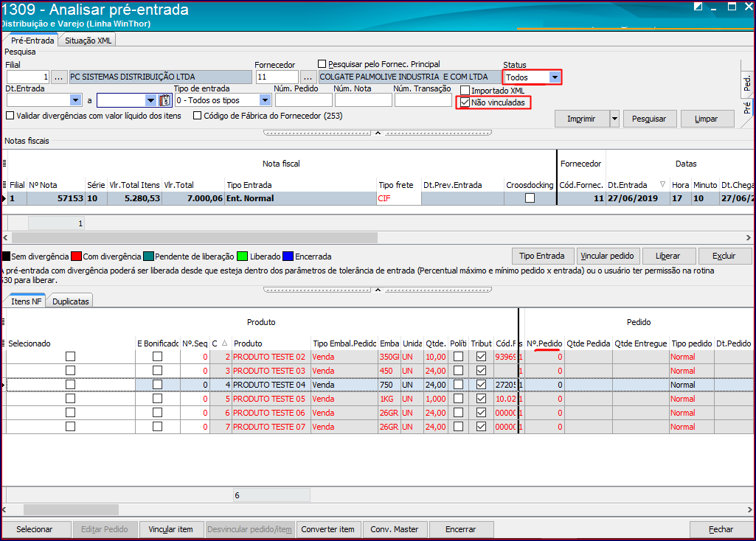Enable the Importado XML checkbox
Viewport: 756px width, 541px height.
tap(465, 91)
